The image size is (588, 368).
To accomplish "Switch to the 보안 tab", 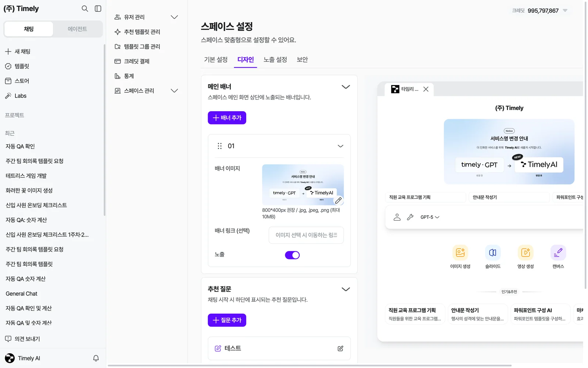I will pos(302,60).
